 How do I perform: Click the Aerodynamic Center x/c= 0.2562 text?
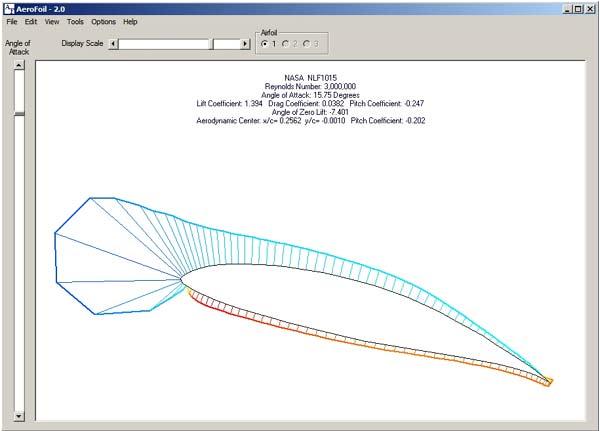249,121
